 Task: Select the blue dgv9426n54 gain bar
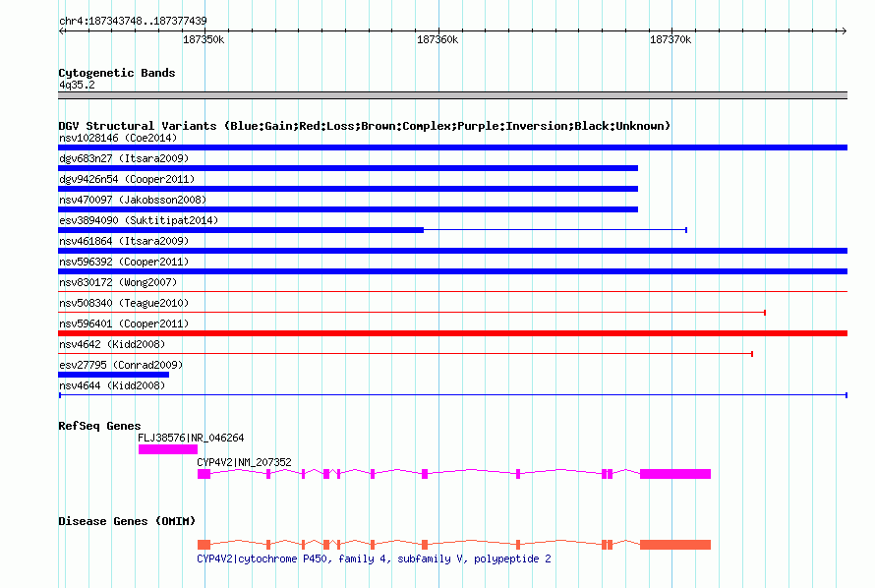pos(348,189)
